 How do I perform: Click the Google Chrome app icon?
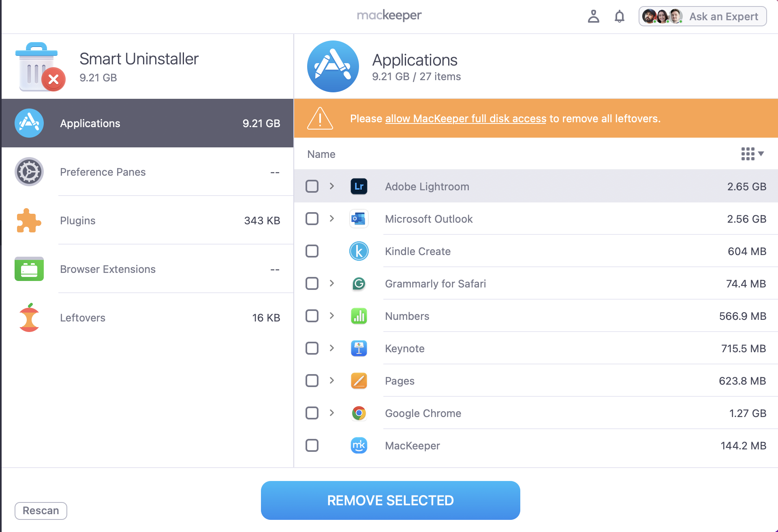(359, 413)
